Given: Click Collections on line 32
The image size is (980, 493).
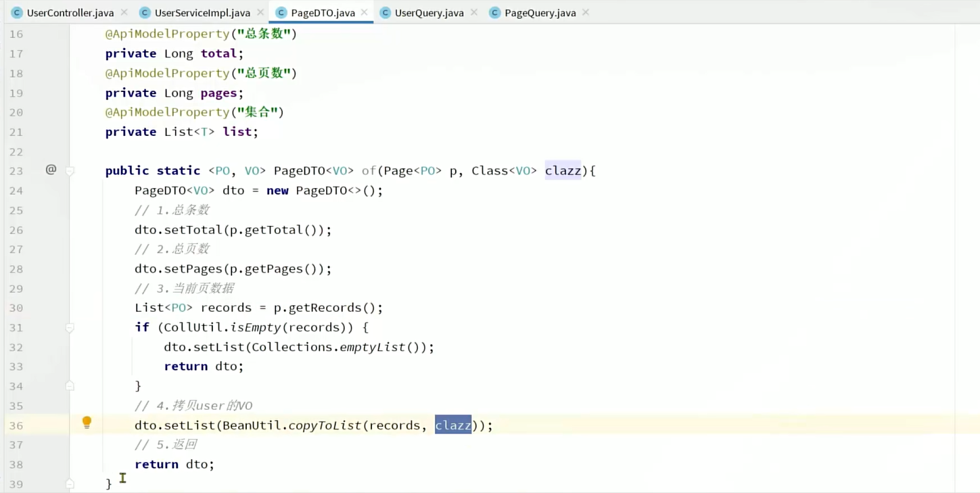Looking at the screenshot, I should pyautogui.click(x=291, y=347).
